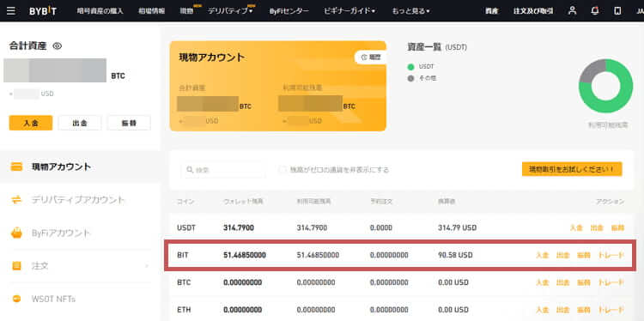This screenshot has width=644, height=321.
Task: Click トレード link in BTC row
Action: [x=611, y=282]
